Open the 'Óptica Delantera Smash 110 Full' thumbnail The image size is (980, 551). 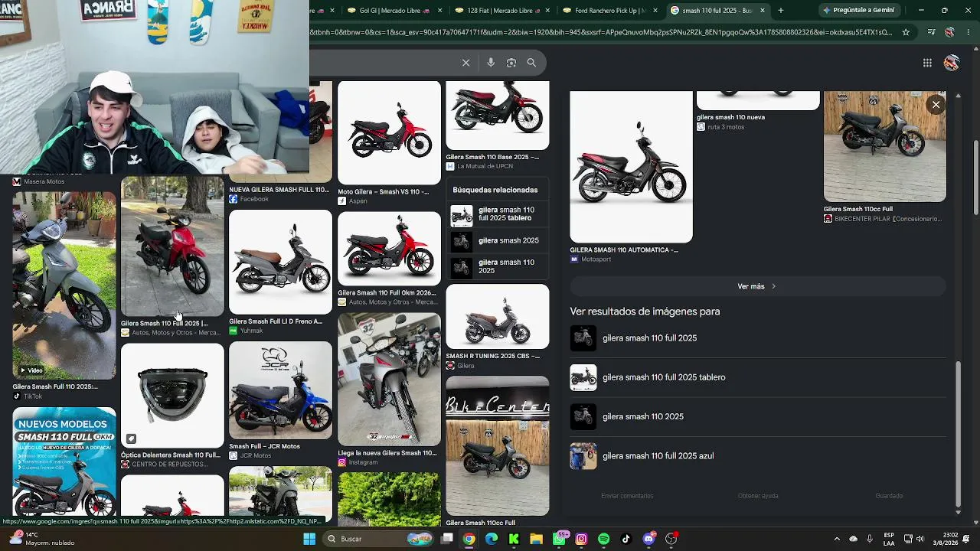[172, 396]
